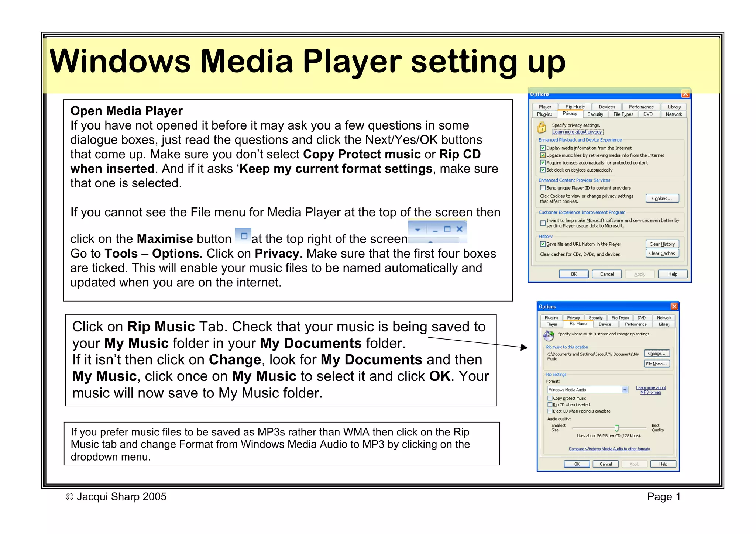Viewport: 756px width, 534px height.
Task: Switch to the File Types tab in the Privacy dialog
Action: point(623,114)
